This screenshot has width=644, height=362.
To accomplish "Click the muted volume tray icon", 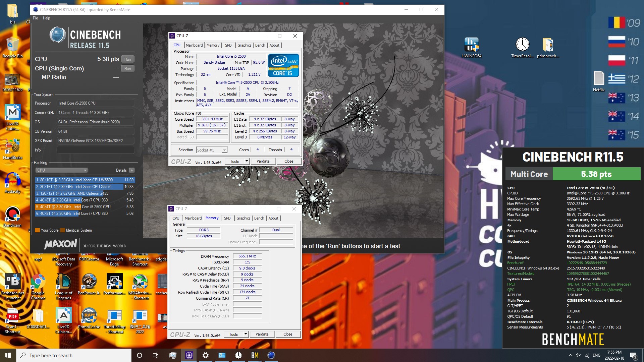I will 578,355.
